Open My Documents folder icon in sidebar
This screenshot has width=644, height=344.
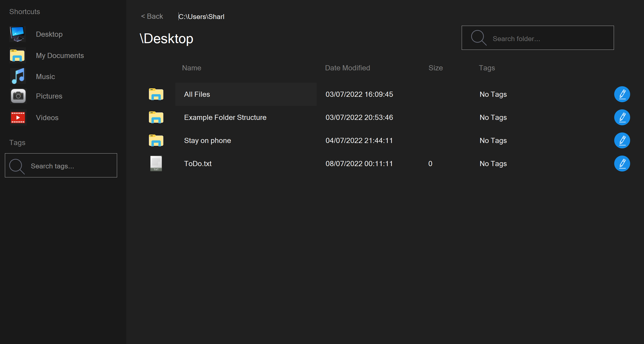[17, 55]
